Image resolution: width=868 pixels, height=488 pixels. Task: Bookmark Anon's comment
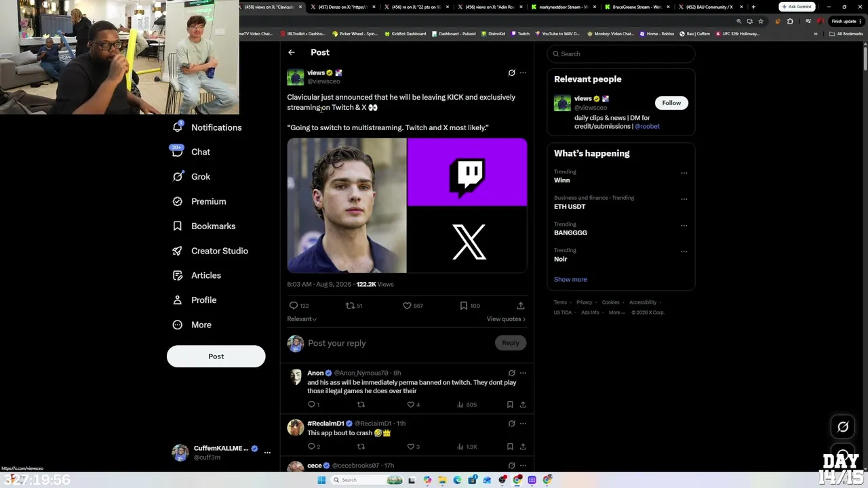(x=510, y=405)
